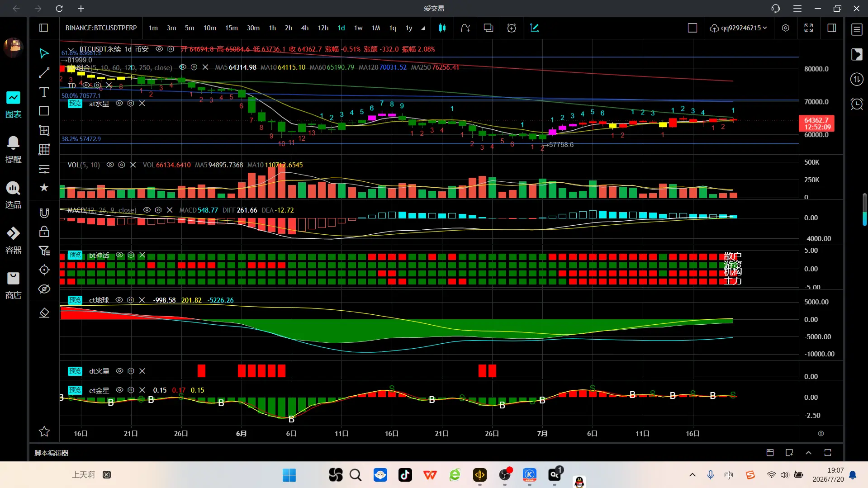This screenshot has height=488, width=868.
Task: Click the lock drawings icon
Action: (44, 232)
